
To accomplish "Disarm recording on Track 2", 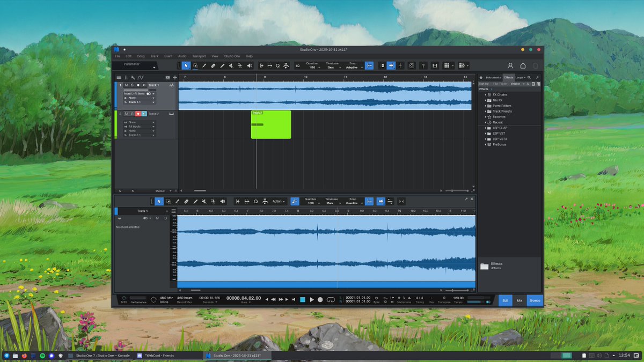I will tap(138, 114).
